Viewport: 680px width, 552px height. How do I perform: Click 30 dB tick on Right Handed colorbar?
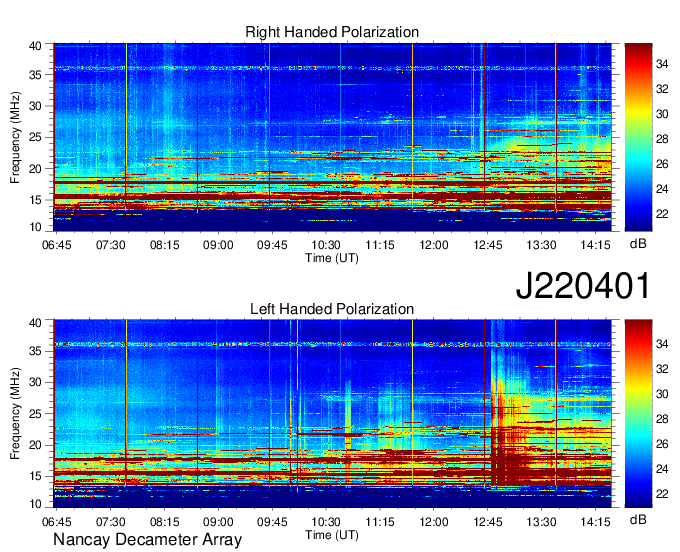(662, 114)
